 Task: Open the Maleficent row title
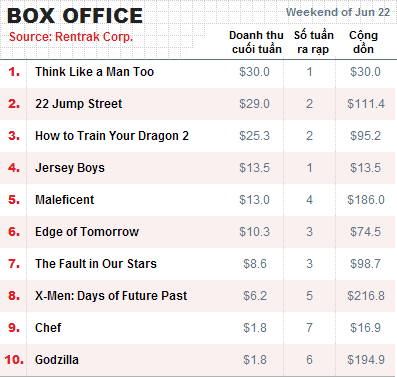(65, 200)
